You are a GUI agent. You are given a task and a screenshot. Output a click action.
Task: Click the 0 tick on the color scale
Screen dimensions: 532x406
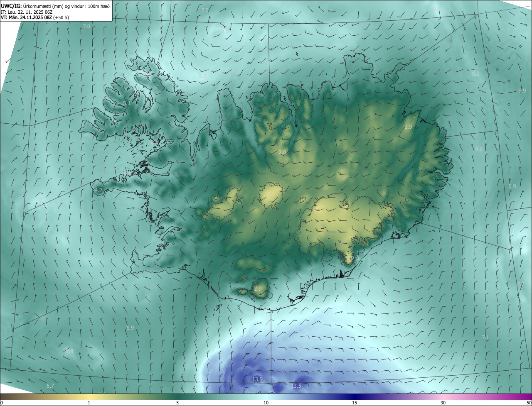[2, 403]
